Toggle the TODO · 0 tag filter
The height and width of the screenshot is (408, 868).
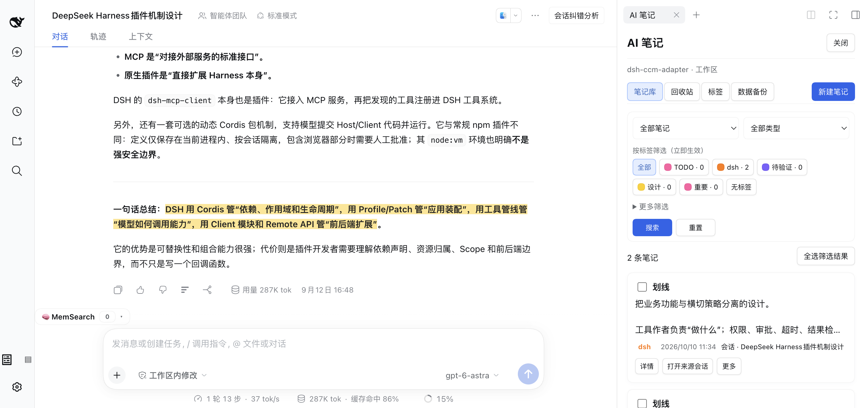tap(684, 167)
